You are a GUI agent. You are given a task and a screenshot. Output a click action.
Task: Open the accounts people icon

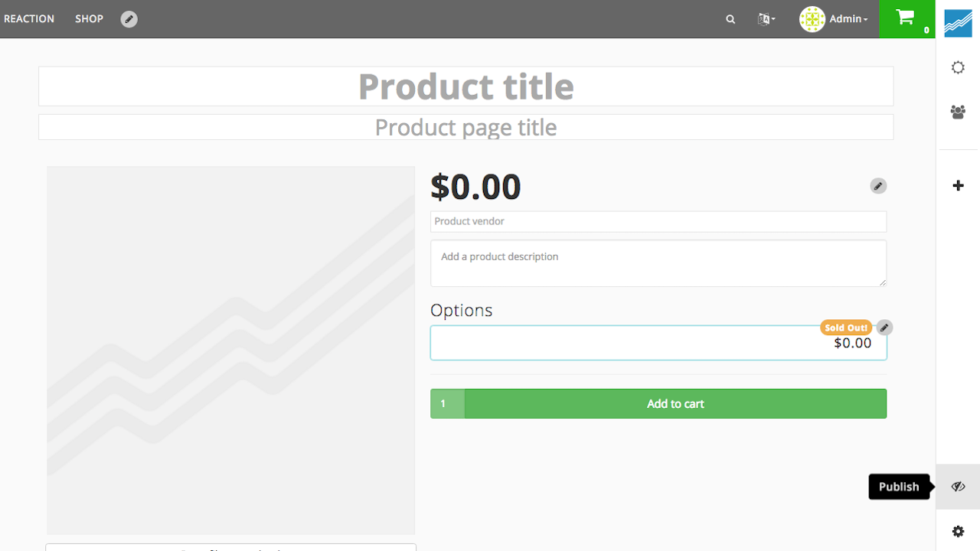tap(958, 112)
